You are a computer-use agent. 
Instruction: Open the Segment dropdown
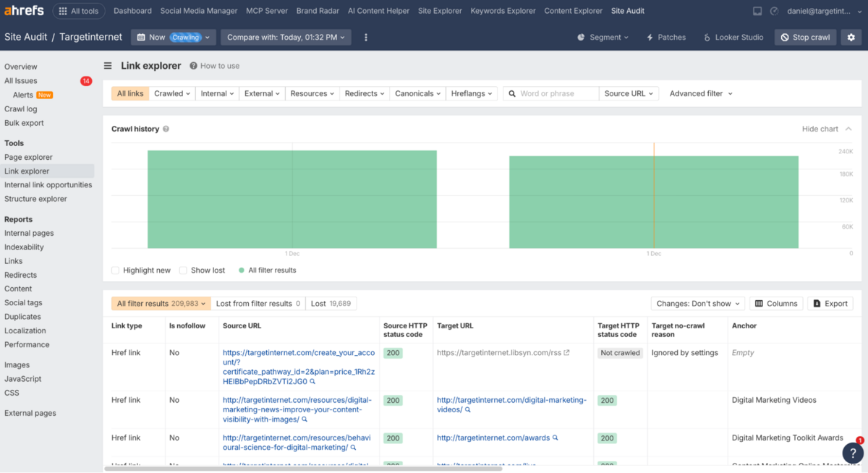pos(603,37)
